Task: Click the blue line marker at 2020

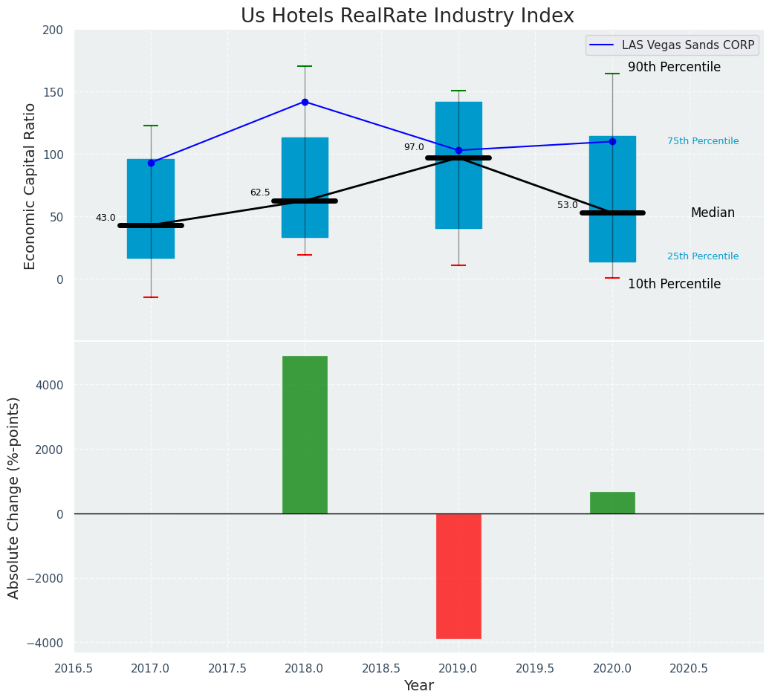Action: pyautogui.click(x=612, y=141)
